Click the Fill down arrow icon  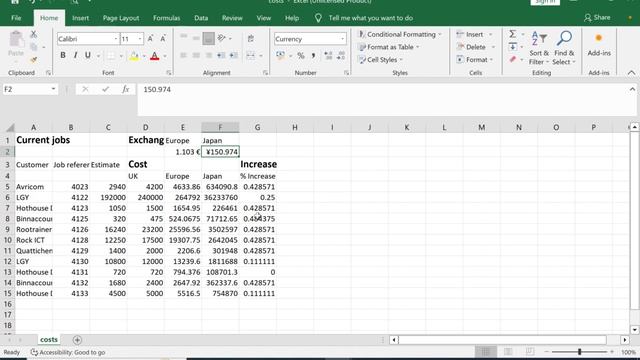tap(513, 47)
